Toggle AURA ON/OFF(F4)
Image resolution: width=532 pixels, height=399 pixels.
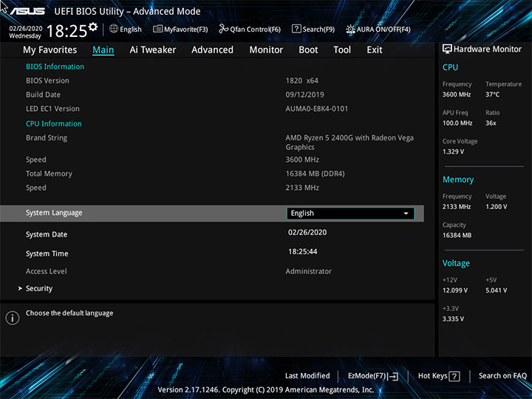378,29
